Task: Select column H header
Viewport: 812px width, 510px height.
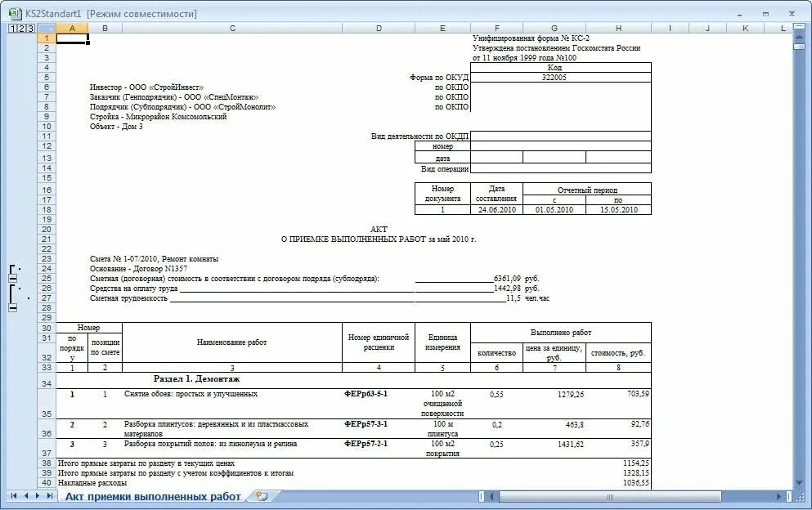Action: pos(618,29)
